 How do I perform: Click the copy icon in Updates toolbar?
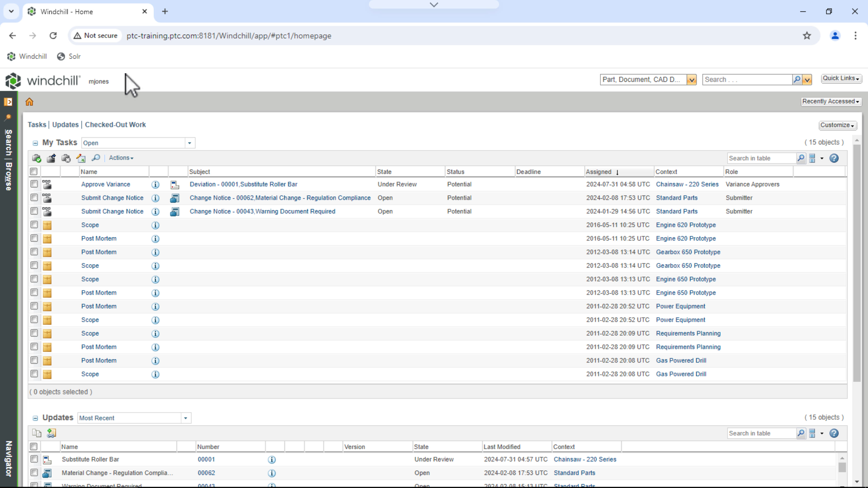pyautogui.click(x=37, y=433)
